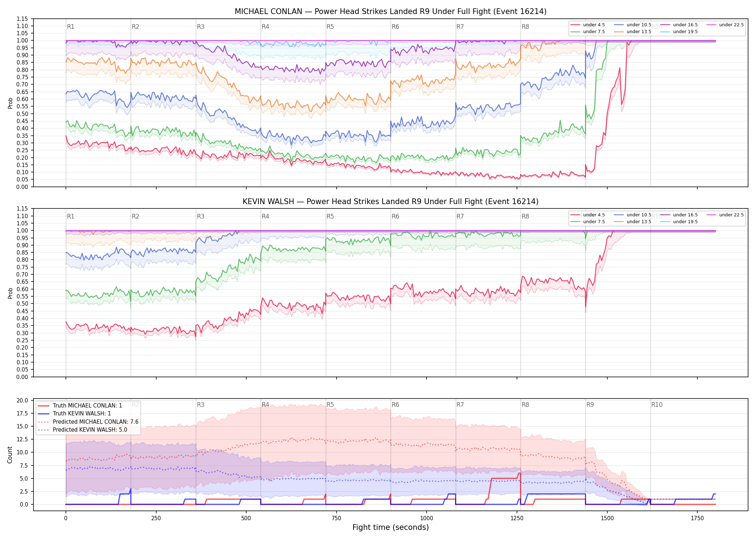Click the KEVIN WALSH chart title
The height and width of the screenshot is (540, 756).
click(x=391, y=202)
